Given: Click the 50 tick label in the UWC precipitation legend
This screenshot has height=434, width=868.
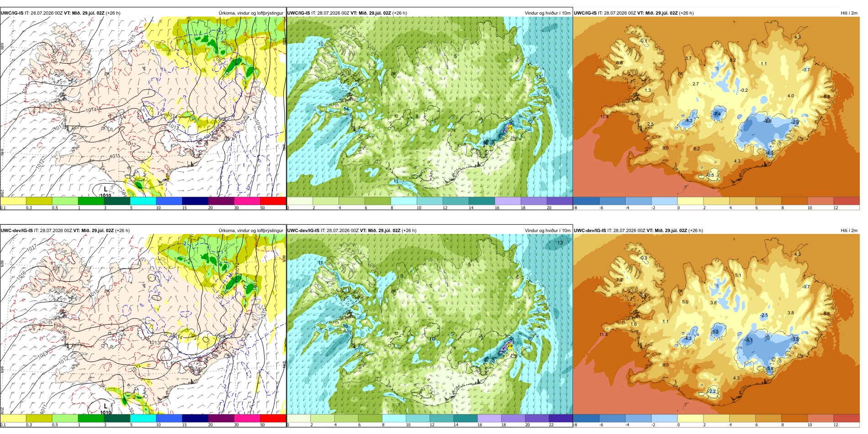Looking at the screenshot, I should (x=263, y=207).
